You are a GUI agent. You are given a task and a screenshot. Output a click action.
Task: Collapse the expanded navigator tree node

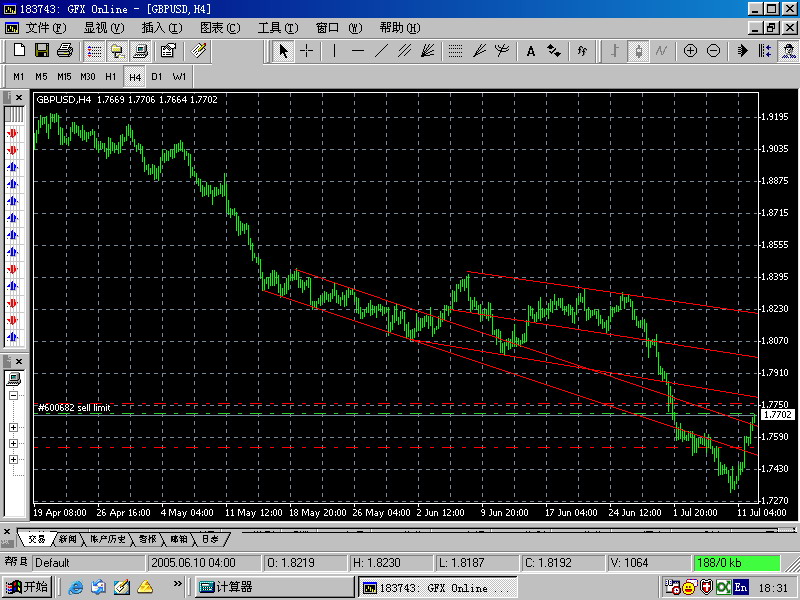click(x=14, y=396)
